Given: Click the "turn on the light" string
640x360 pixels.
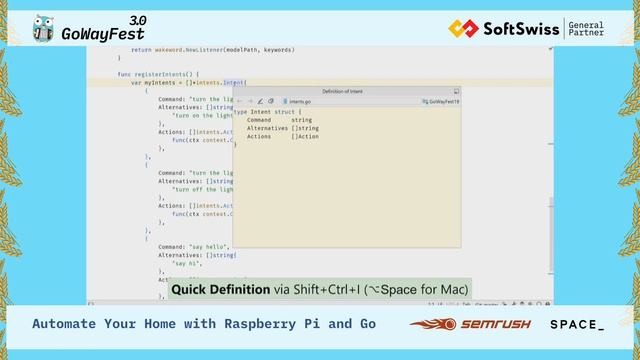Looking at the screenshot, I should [x=202, y=116].
